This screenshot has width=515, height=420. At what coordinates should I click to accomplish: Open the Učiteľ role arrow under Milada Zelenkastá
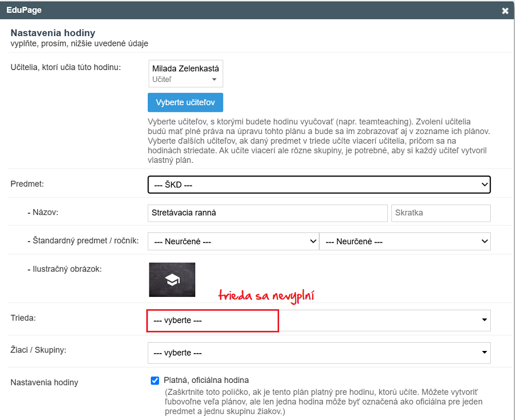click(214, 80)
